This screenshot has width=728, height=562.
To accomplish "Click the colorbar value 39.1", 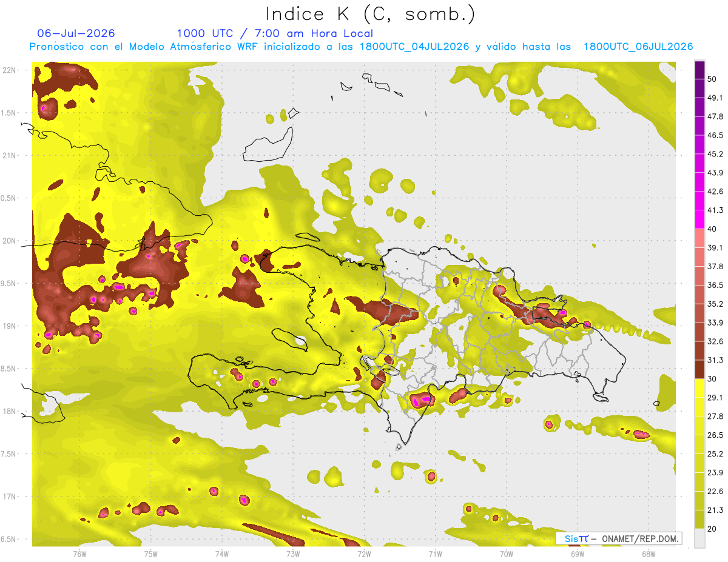I will [x=715, y=247].
